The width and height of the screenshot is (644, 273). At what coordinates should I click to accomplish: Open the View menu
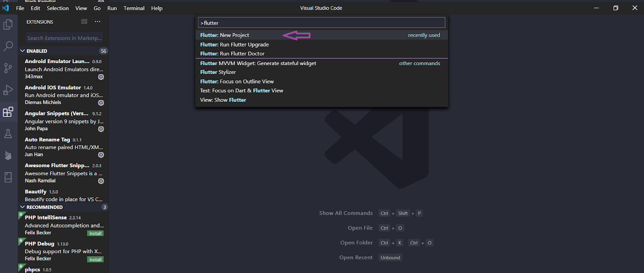[81, 8]
